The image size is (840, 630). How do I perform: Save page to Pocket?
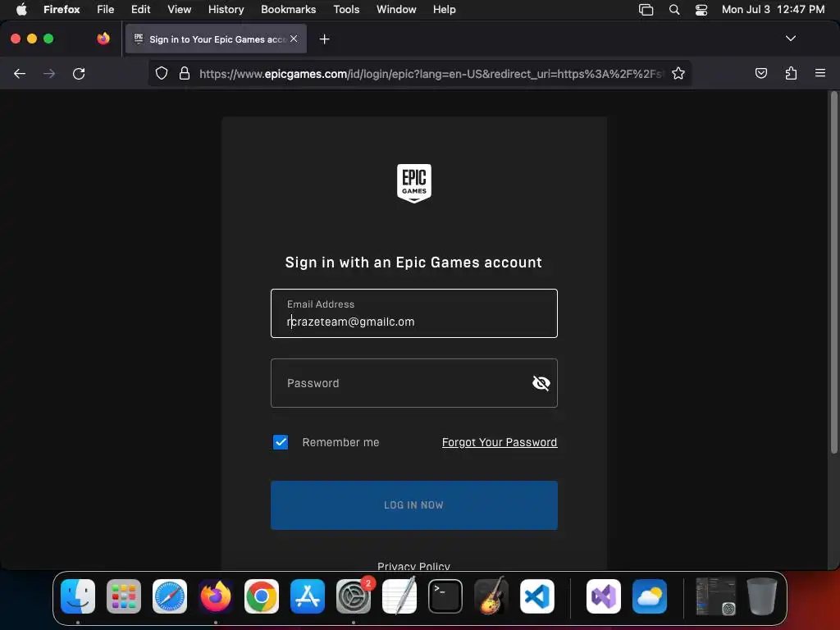(760, 73)
